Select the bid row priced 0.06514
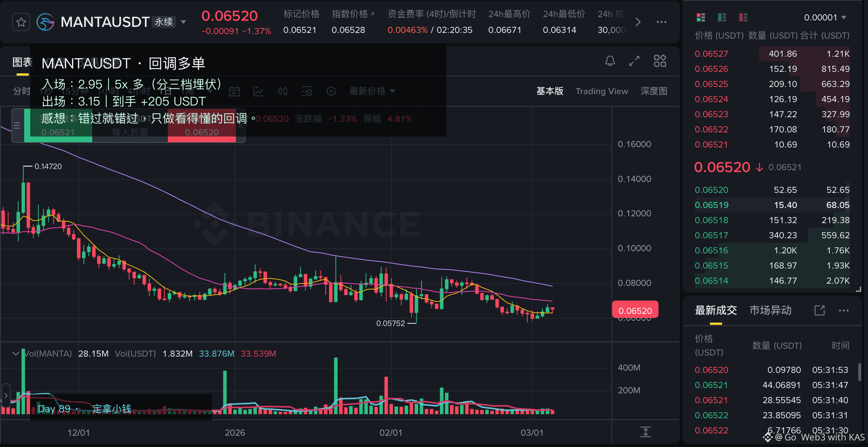868x447 pixels. pos(772,281)
